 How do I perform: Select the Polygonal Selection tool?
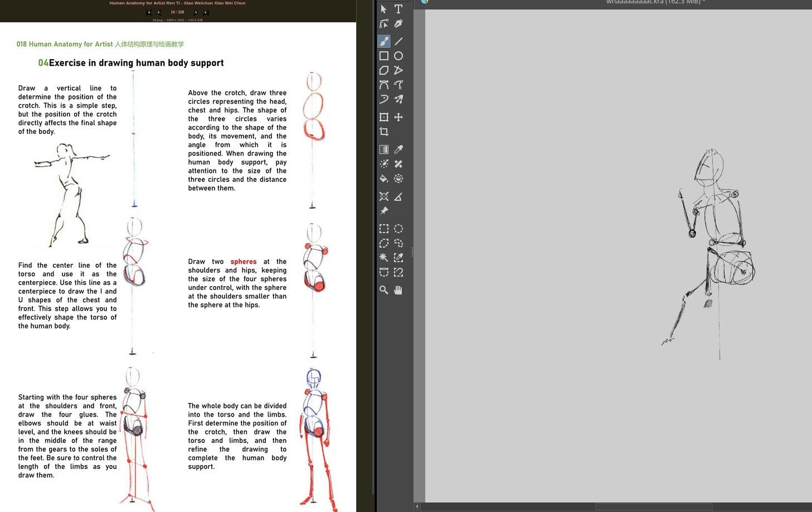coord(384,243)
